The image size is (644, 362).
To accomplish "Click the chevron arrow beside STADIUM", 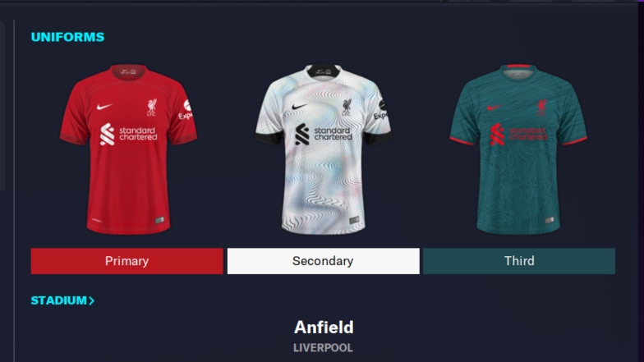I will (91, 300).
